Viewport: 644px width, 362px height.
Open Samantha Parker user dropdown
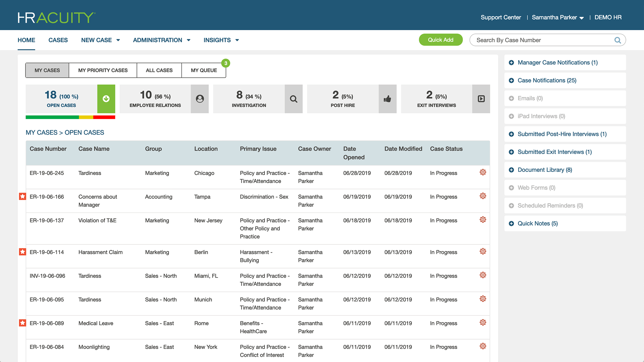557,17
